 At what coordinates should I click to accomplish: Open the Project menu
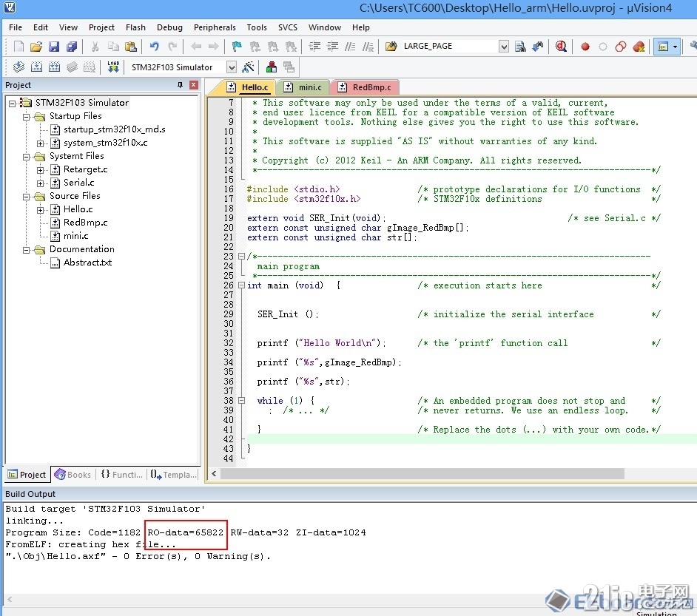tap(101, 27)
